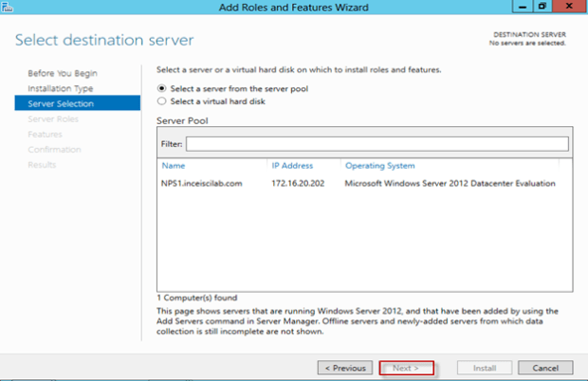This screenshot has width=588, height=381.
Task: Sort server pool by IP Address column
Action: (x=292, y=165)
